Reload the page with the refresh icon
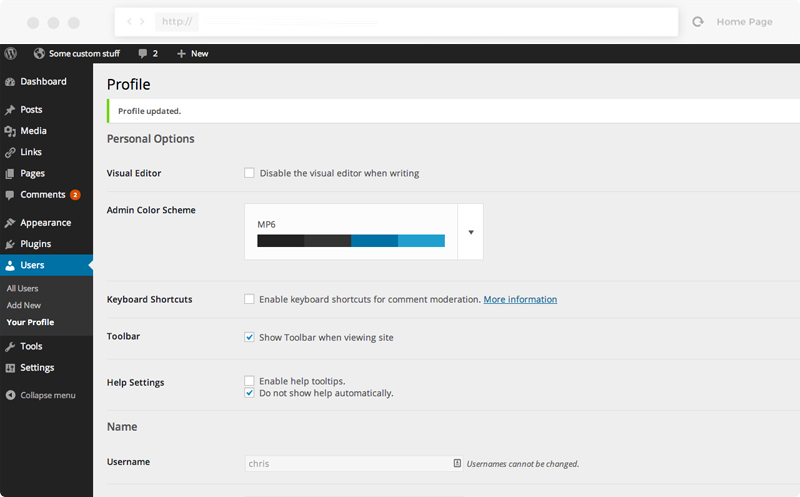This screenshot has height=497, width=800. pos(697,21)
